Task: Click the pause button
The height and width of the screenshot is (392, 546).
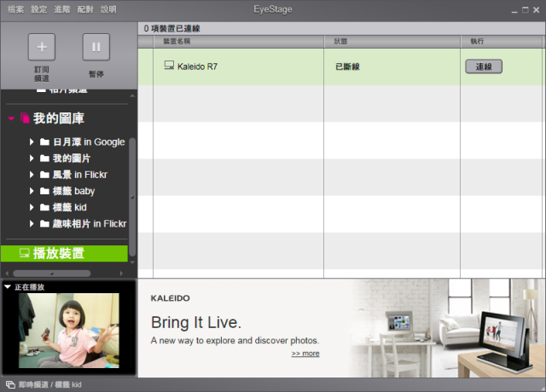Action: coord(96,47)
